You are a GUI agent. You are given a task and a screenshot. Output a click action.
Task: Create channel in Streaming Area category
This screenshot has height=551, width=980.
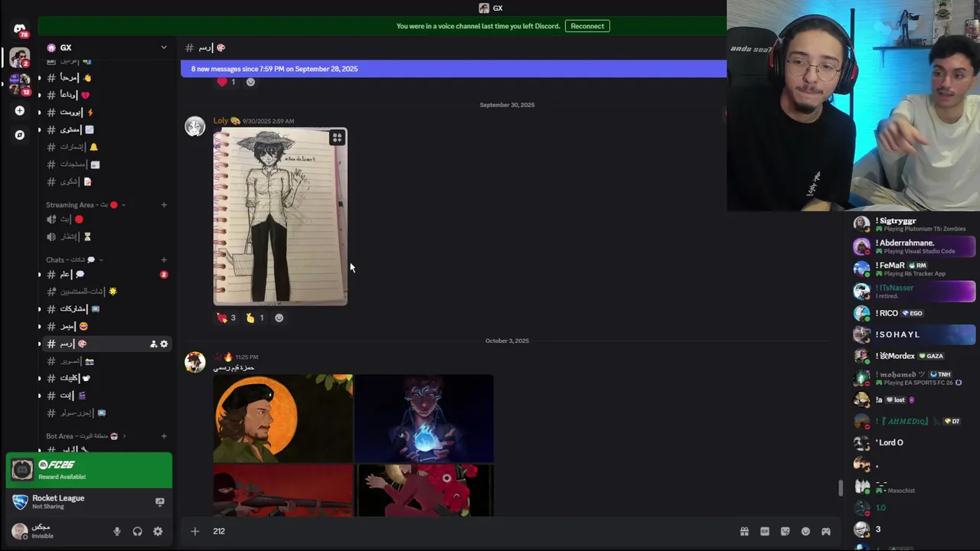pos(164,205)
